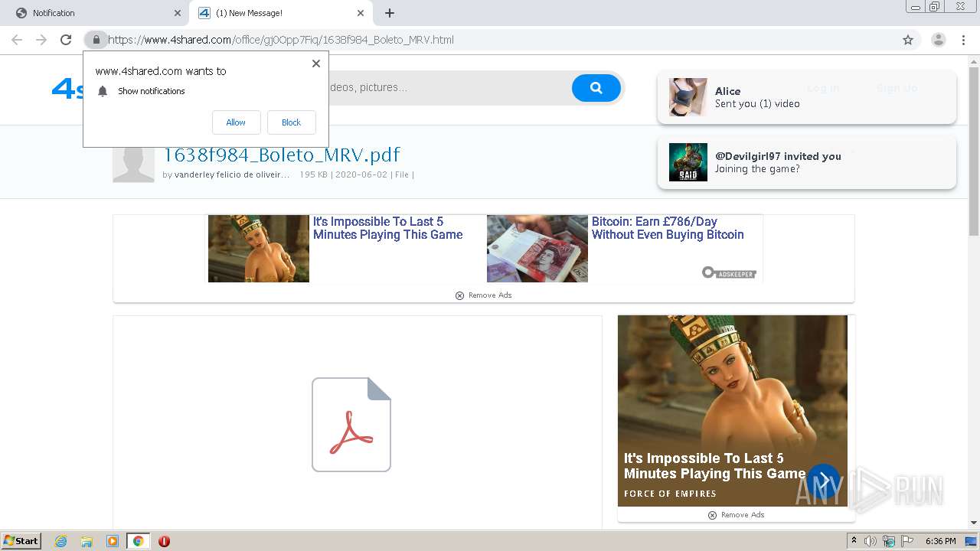Click Remove Ads under the sidebar ad
This screenshot has height=551, width=980.
point(737,515)
